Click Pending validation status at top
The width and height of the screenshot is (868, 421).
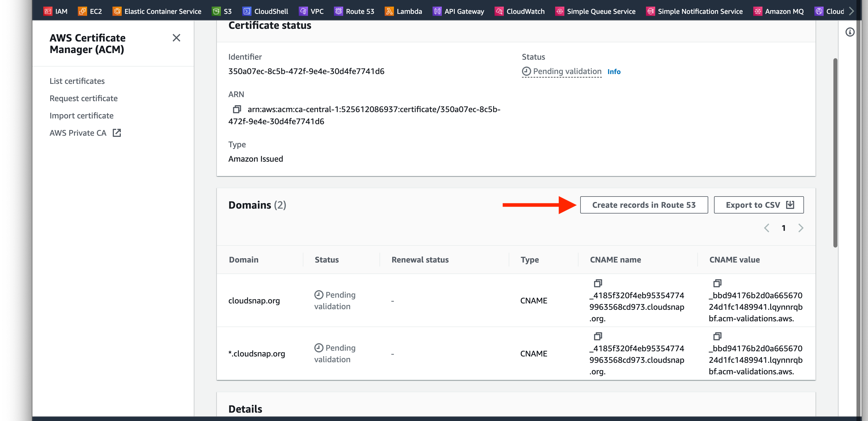(562, 71)
